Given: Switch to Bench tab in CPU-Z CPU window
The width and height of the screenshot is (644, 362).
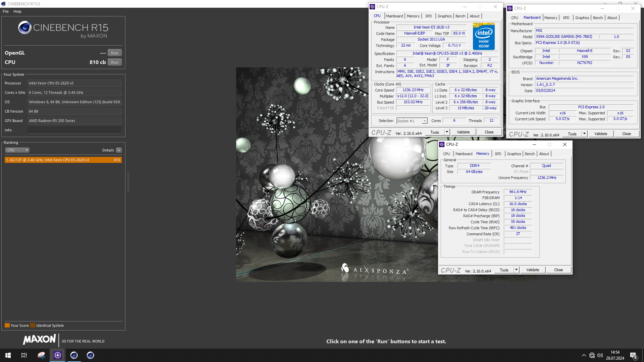Looking at the screenshot, I should [x=461, y=16].
